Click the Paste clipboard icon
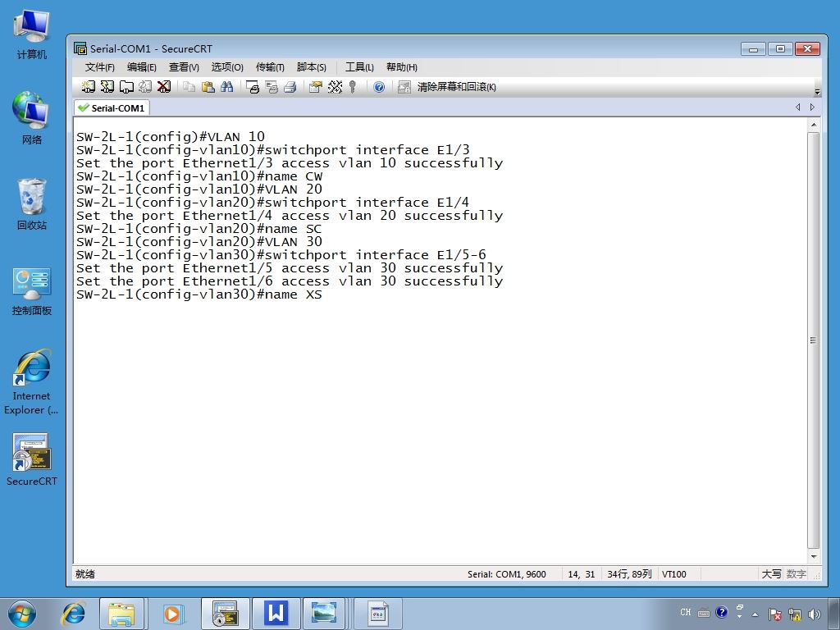 tap(208, 87)
